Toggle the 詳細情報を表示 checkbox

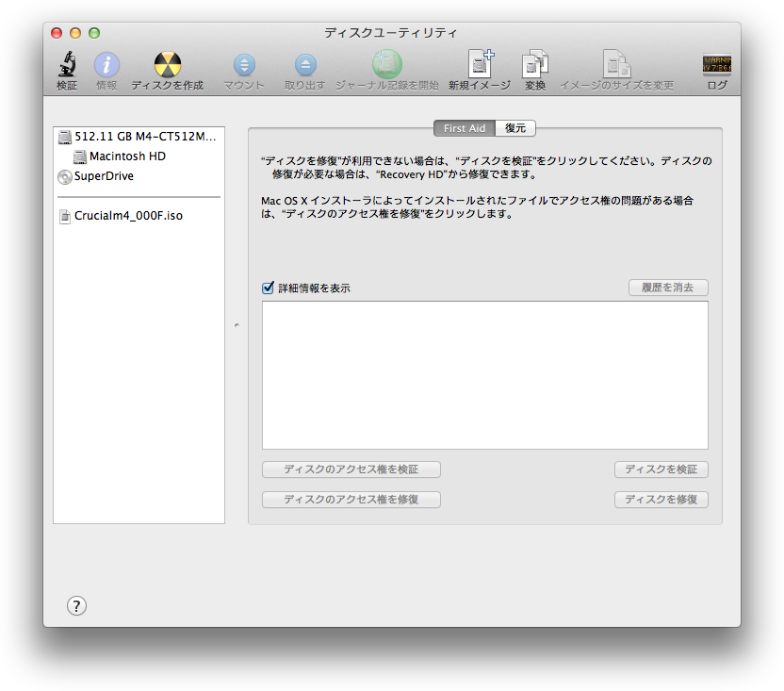[268, 288]
